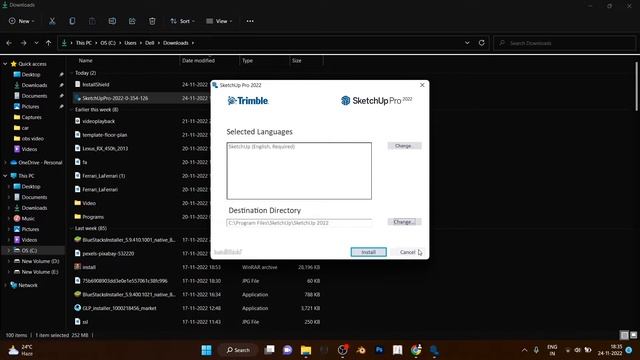Expand the OneDrive - Personal node
The width and height of the screenshot is (640, 360).
tap(5, 162)
